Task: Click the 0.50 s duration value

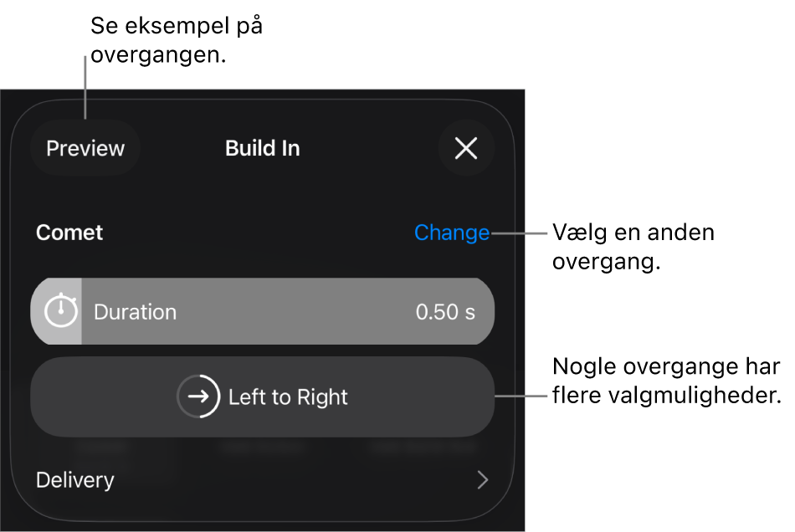Action: (x=445, y=312)
